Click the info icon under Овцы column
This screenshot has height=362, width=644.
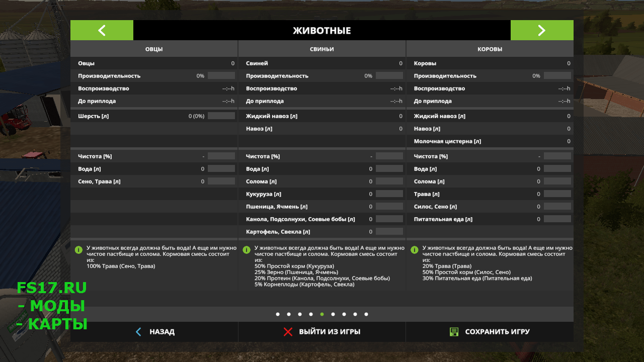pos(78,249)
